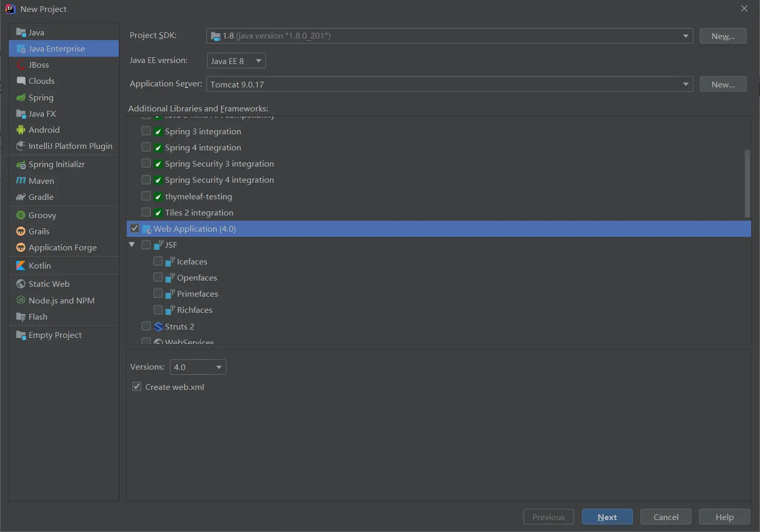The image size is (760, 532).
Task: Enable Tiles 2 integration checkbox
Action: point(146,212)
